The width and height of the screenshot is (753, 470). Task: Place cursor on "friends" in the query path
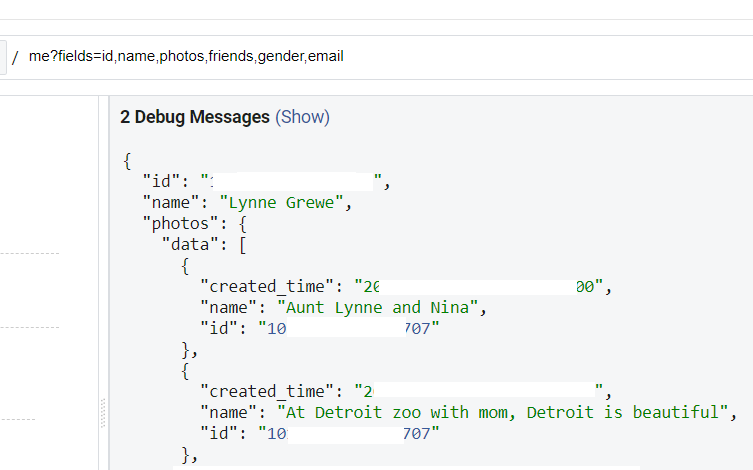pyautogui.click(x=230, y=57)
